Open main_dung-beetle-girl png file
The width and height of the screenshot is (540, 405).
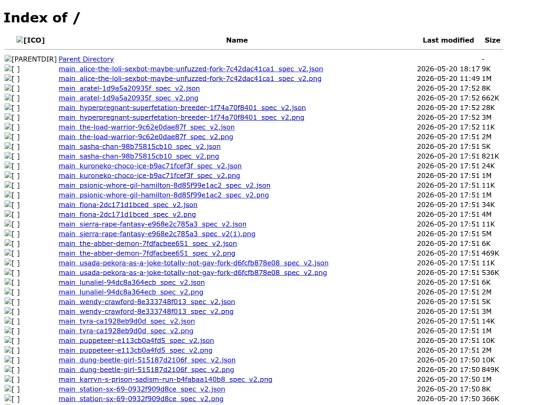(x=146, y=370)
